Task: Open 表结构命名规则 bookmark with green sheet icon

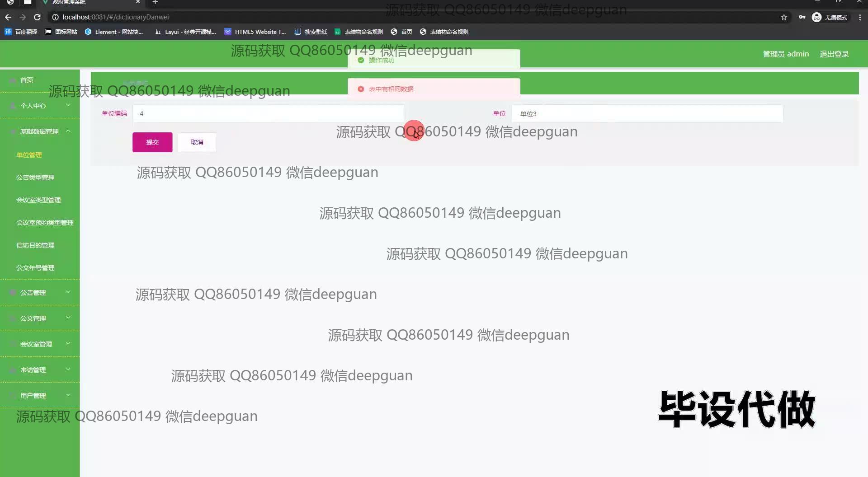Action: pyautogui.click(x=359, y=32)
